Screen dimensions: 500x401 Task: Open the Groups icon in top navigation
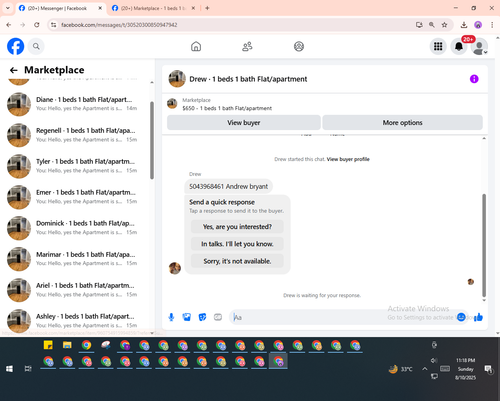[299, 46]
